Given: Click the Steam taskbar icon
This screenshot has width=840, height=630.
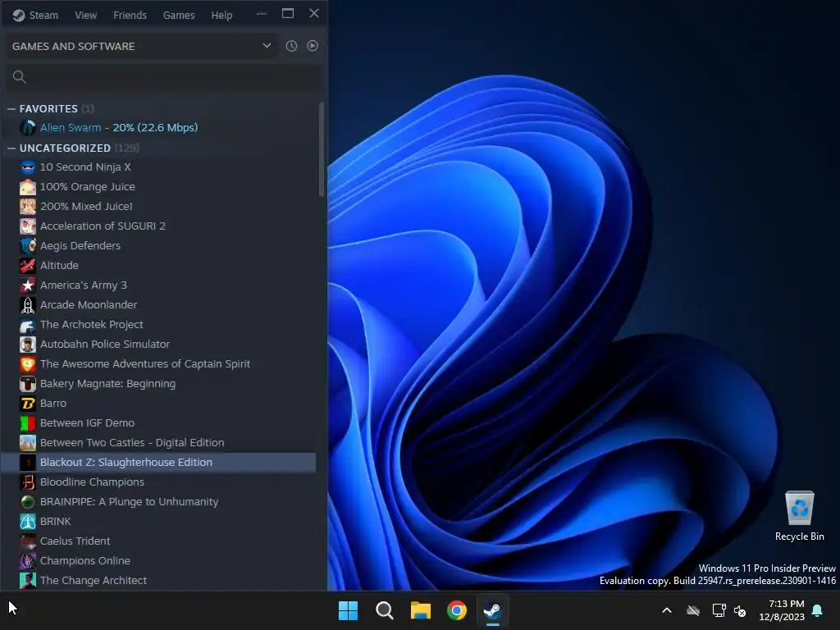Looking at the screenshot, I should tap(492, 610).
